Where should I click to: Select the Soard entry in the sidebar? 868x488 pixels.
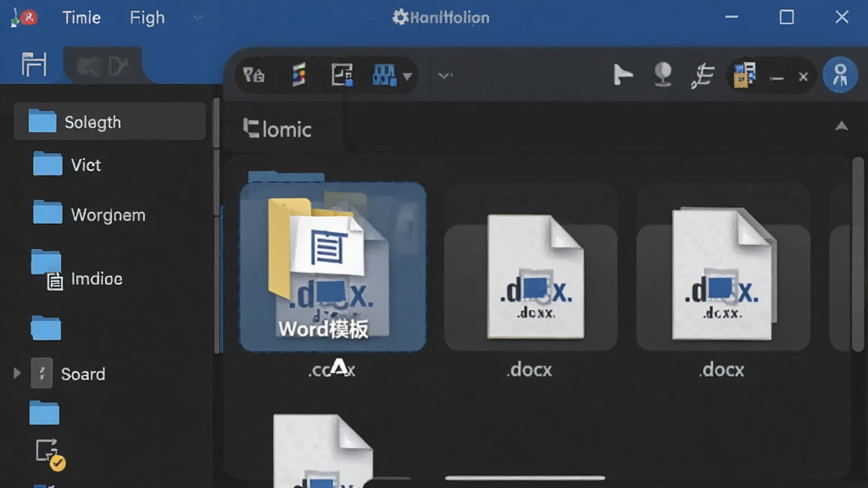[x=68, y=374]
